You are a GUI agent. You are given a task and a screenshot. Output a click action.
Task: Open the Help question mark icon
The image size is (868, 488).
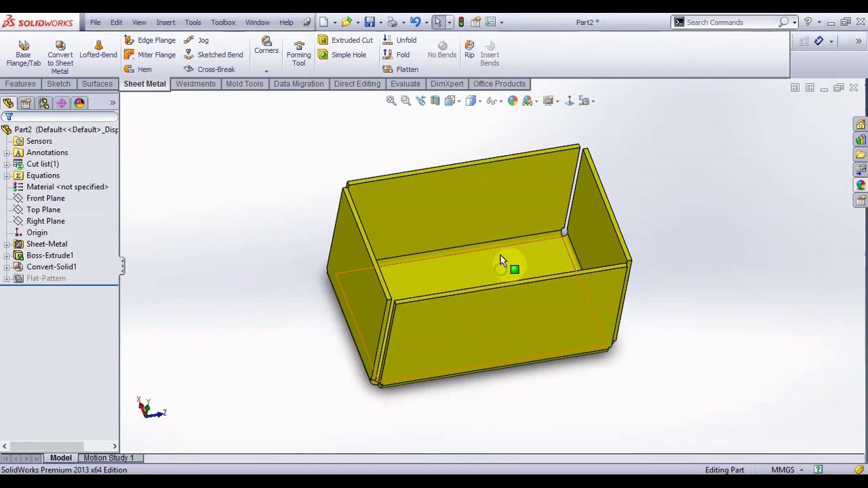click(807, 22)
